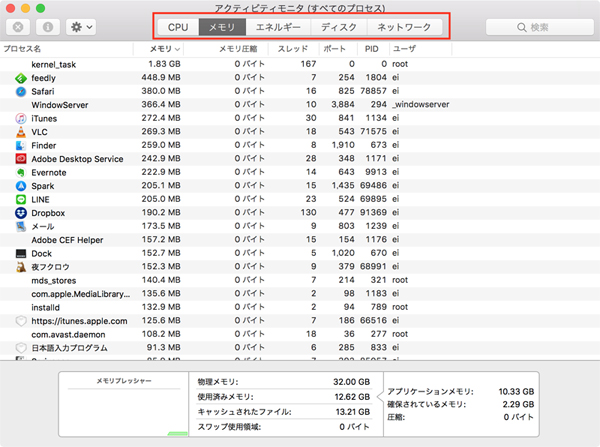Click port count 3,884 cell
This screenshot has width=600, height=447.
(343, 104)
